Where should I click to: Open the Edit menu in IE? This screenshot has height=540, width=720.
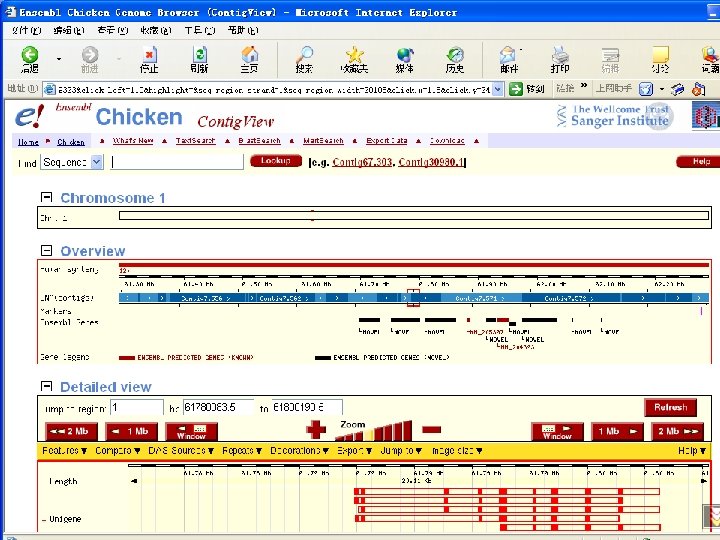tap(69, 30)
